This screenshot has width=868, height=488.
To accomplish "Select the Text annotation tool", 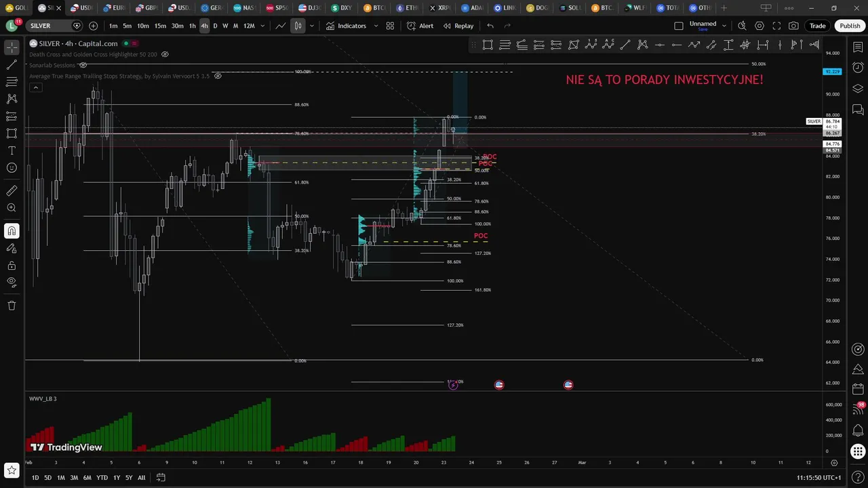I will tap(12, 150).
